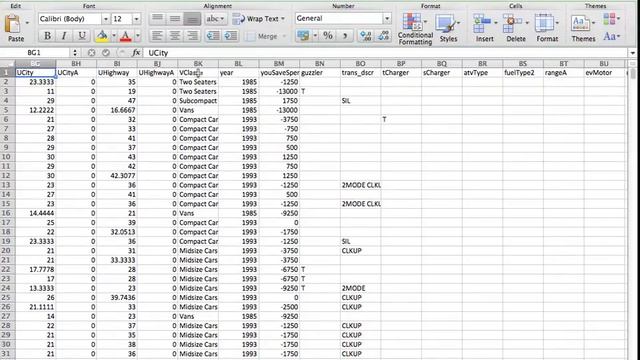
Task: Apply the red font color
Action: point(126,36)
